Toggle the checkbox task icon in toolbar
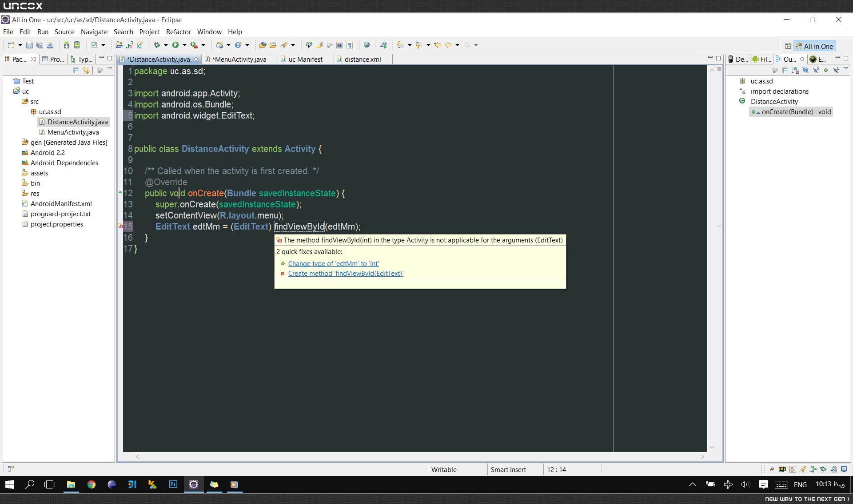This screenshot has width=853, height=504. coord(94,45)
